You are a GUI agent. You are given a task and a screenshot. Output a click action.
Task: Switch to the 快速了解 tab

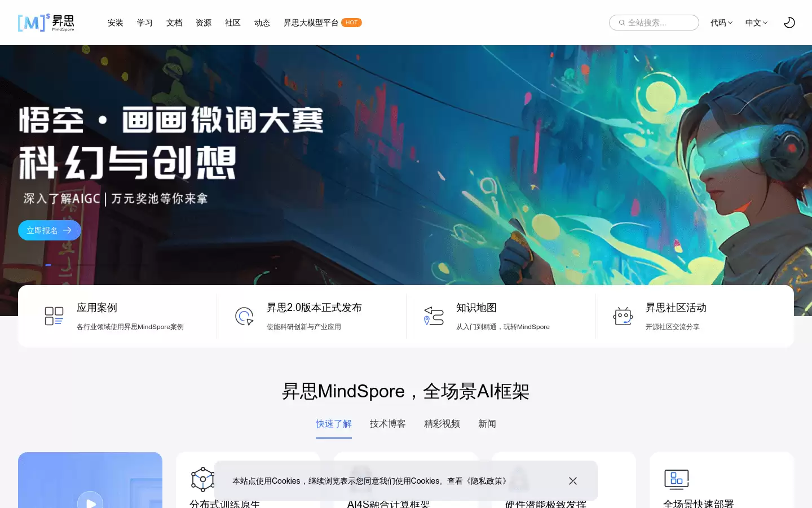pyautogui.click(x=334, y=424)
